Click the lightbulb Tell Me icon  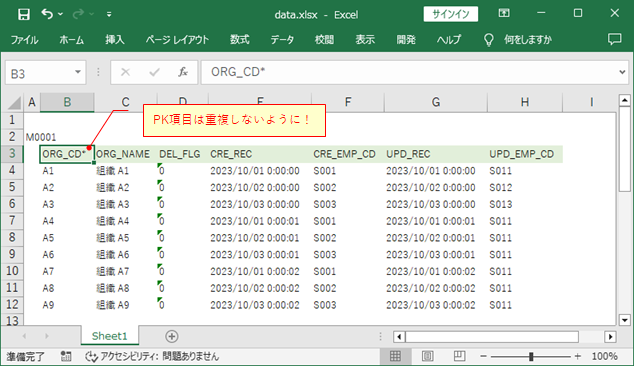489,40
